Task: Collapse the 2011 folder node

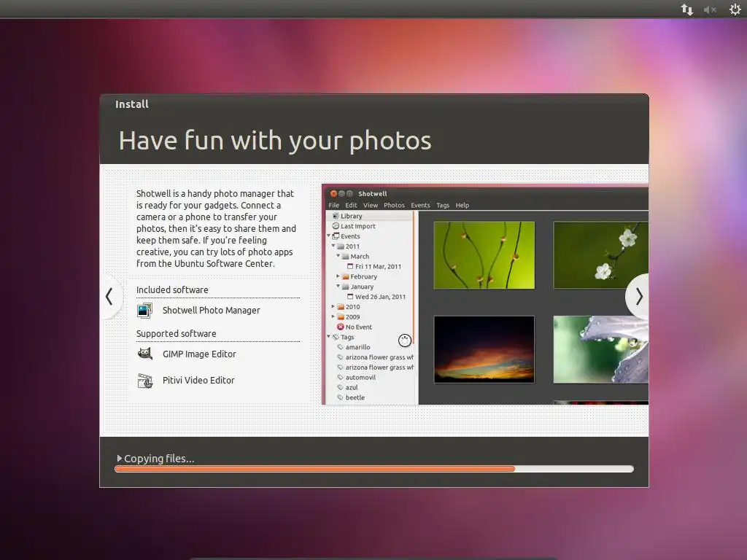Action: 333,246
